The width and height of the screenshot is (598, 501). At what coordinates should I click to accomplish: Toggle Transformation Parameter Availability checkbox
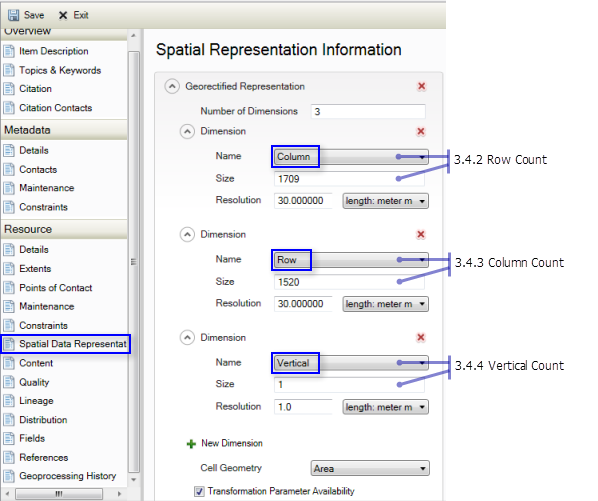coord(199,491)
